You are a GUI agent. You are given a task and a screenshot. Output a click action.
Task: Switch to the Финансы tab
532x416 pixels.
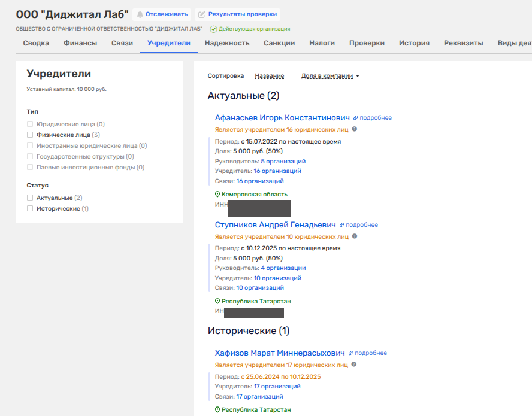(x=80, y=43)
